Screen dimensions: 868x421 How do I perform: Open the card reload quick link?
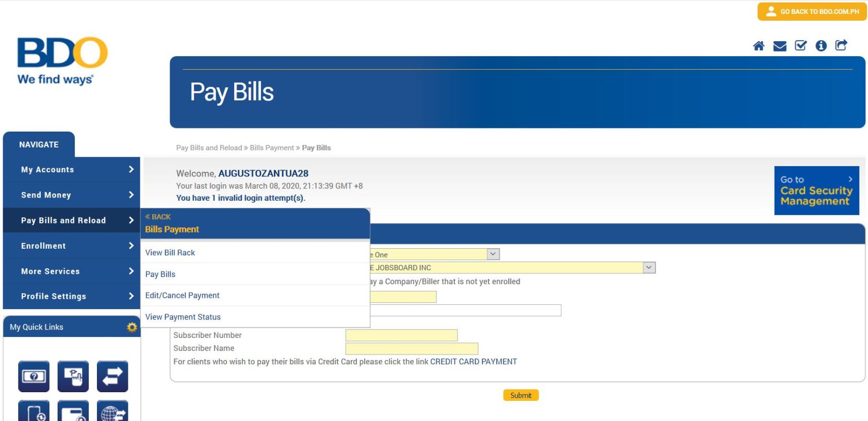(73, 411)
